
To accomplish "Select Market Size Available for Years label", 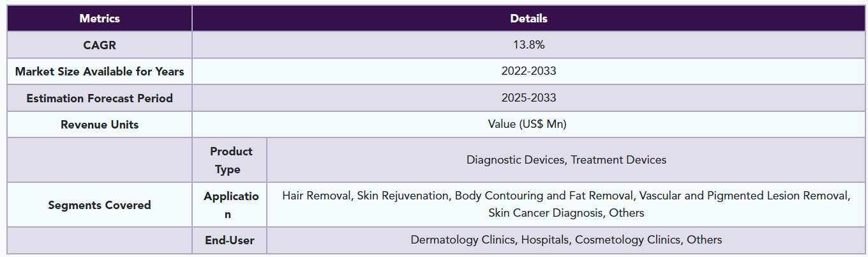I will (x=100, y=71).
